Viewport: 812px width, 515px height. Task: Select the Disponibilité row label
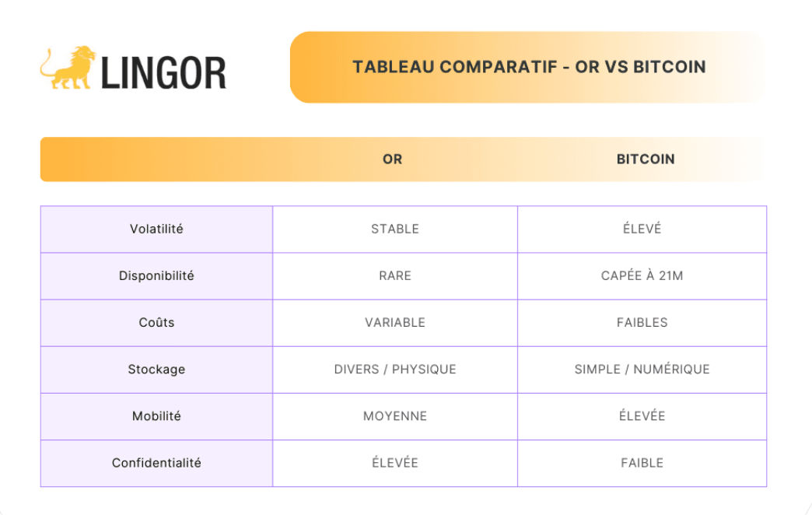[156, 276]
